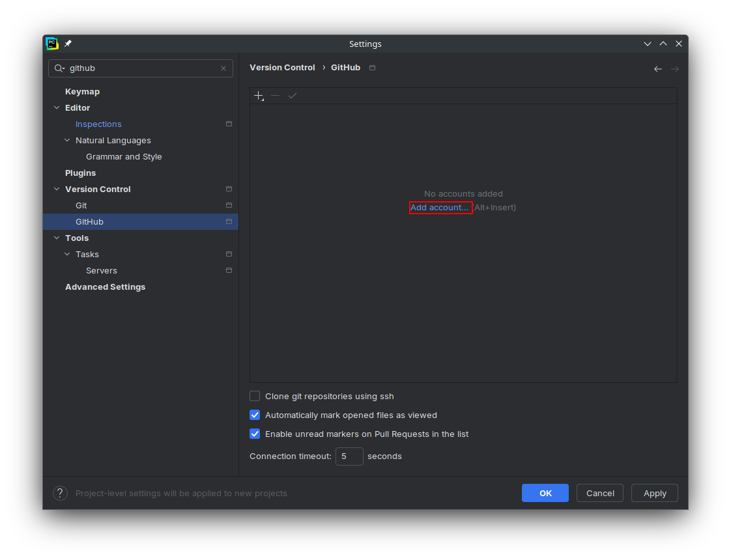The image size is (731, 560).
Task: Click the Add account link
Action: [439, 208]
